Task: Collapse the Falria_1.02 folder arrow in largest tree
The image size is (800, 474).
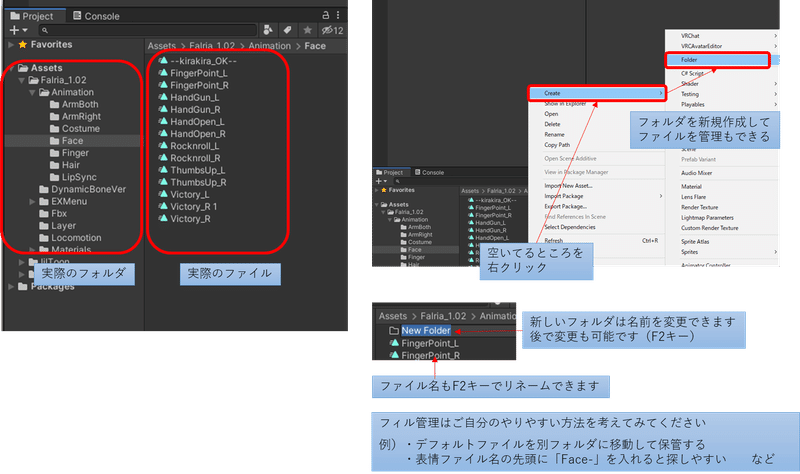Action: pyautogui.click(x=21, y=80)
